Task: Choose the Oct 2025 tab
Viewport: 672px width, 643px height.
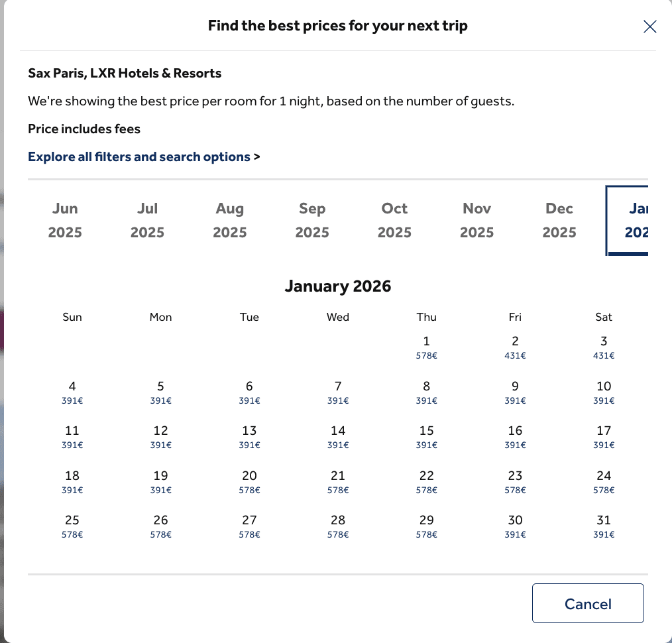Action: (x=394, y=220)
